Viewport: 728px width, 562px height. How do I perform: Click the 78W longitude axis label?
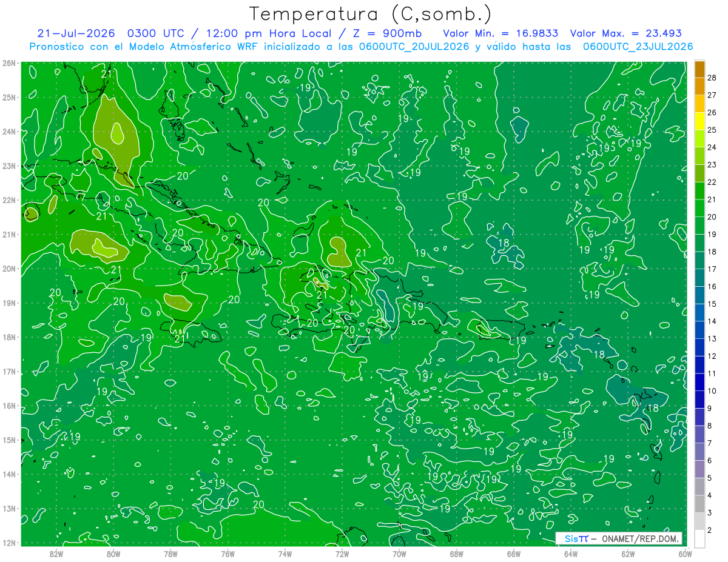[x=170, y=553]
